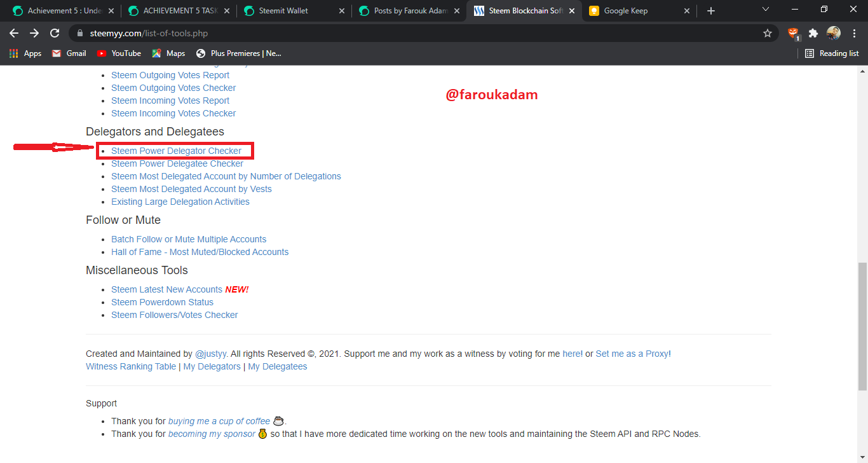Close the Steemit Wallet tab
The width and height of the screenshot is (868, 463).
pos(342,11)
